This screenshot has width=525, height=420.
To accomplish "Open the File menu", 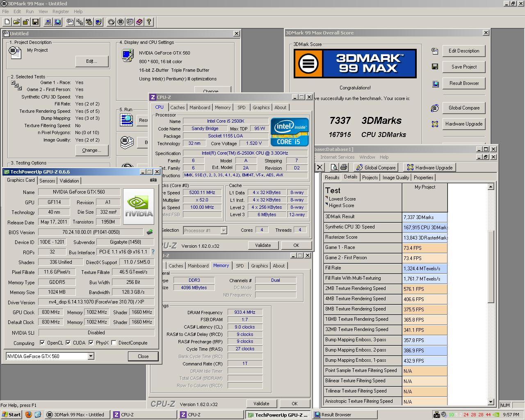I will (x=5, y=11).
